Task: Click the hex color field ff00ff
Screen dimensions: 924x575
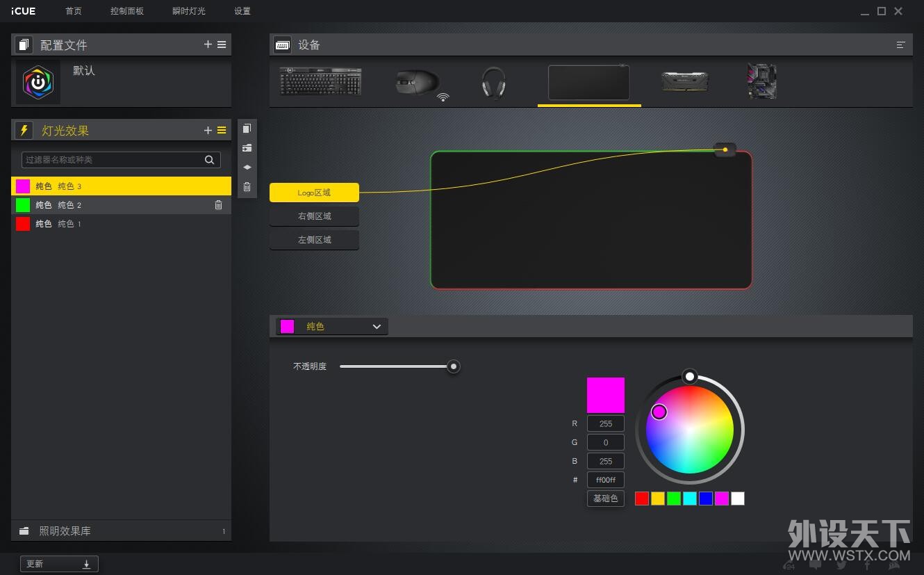Action: coord(606,480)
